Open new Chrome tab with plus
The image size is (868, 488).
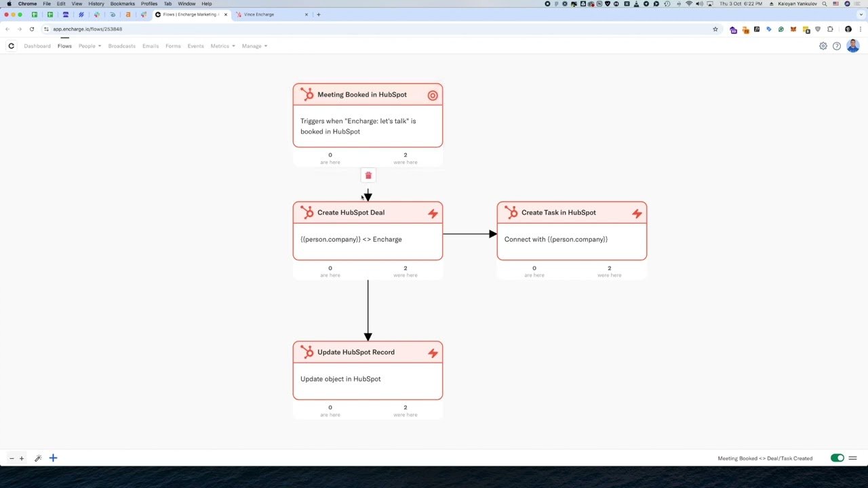[319, 14]
